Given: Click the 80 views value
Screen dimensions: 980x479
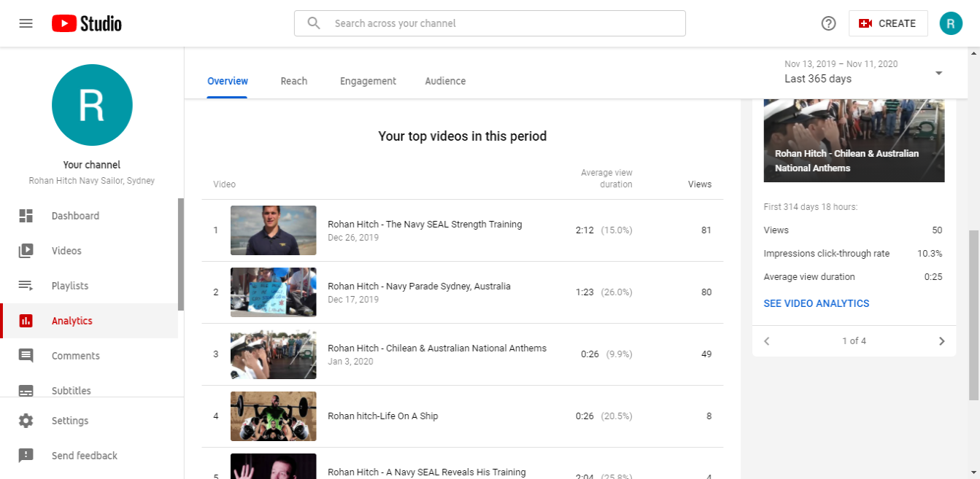Looking at the screenshot, I should point(706,292).
